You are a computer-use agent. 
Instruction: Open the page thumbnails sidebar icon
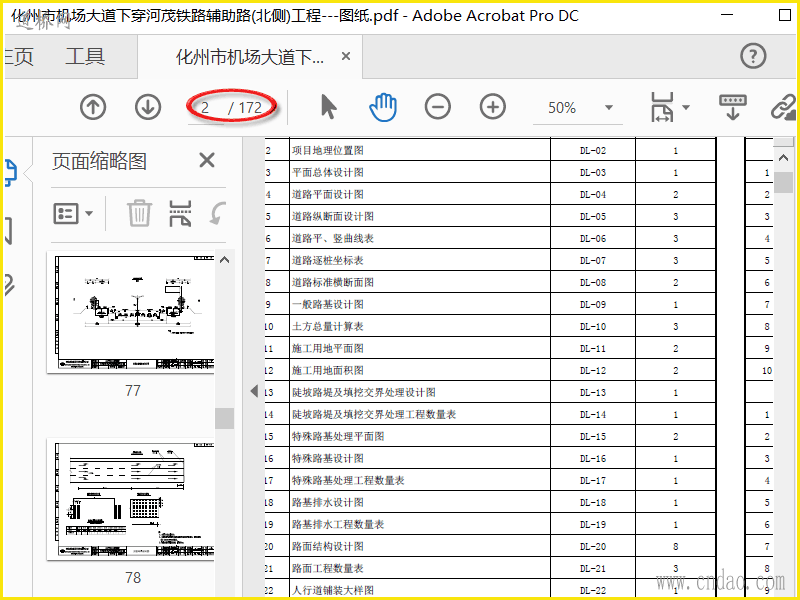tap(10, 172)
